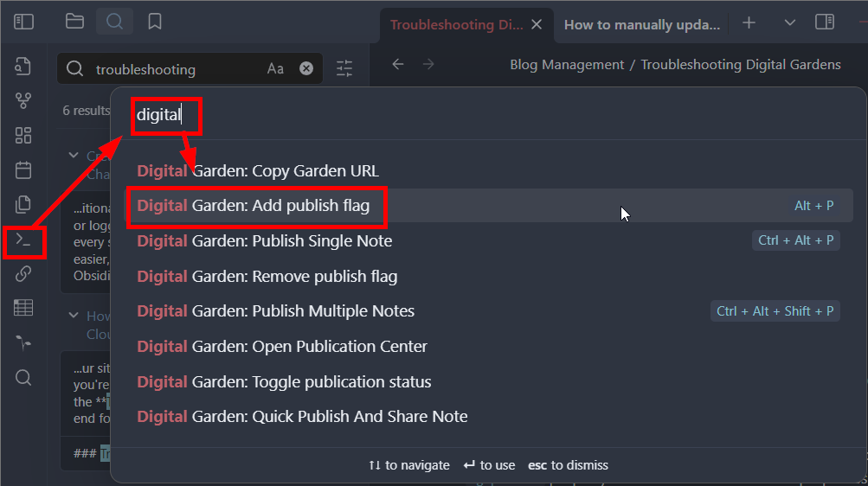Click the chain link icon in the ribbon
The width and height of the screenshot is (868, 486).
tap(23, 274)
